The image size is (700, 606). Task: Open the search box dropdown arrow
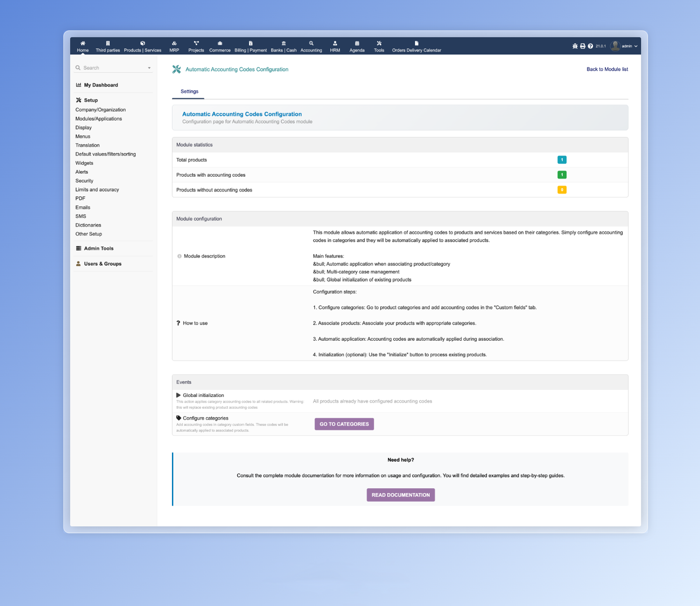149,68
